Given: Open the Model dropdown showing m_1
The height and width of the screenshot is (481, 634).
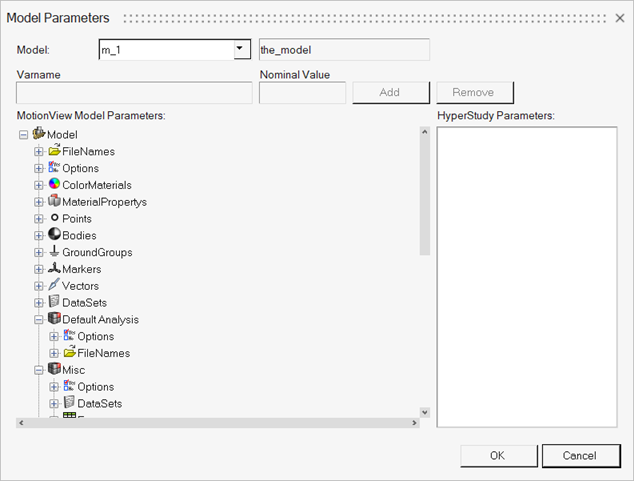Looking at the screenshot, I should (x=240, y=49).
